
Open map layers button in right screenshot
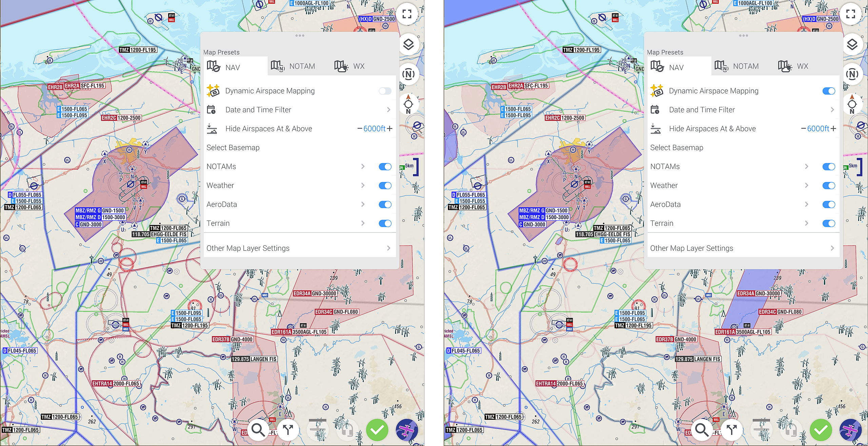coord(852,44)
